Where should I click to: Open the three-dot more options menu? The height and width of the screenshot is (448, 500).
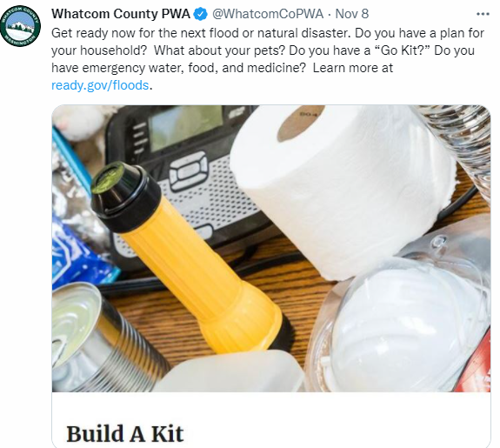click(x=483, y=14)
